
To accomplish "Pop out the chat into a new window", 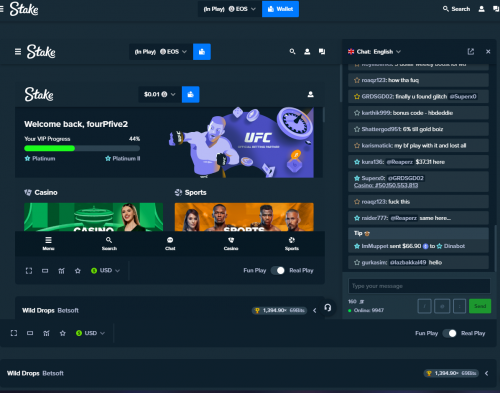I will (471, 52).
